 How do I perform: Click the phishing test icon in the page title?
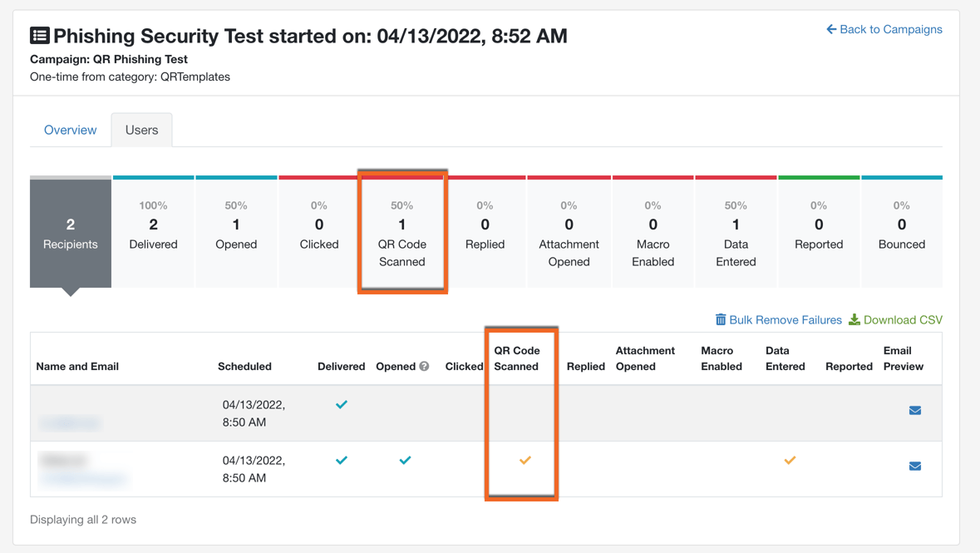pyautogui.click(x=37, y=35)
